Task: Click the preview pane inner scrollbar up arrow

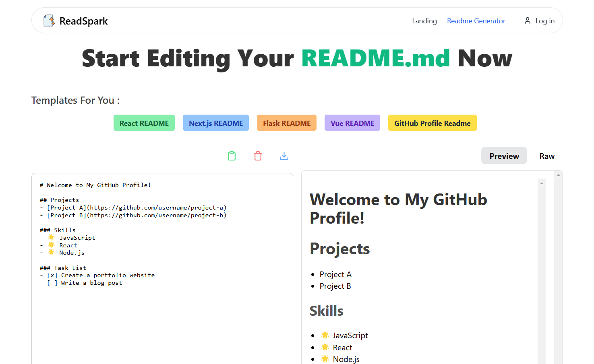Action: (x=542, y=183)
